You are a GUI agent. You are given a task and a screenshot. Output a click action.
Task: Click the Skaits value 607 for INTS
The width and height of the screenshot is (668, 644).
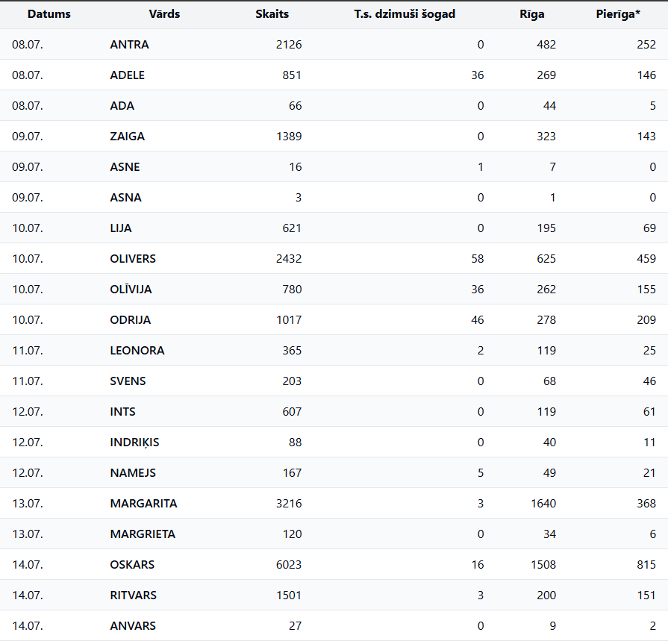(292, 412)
